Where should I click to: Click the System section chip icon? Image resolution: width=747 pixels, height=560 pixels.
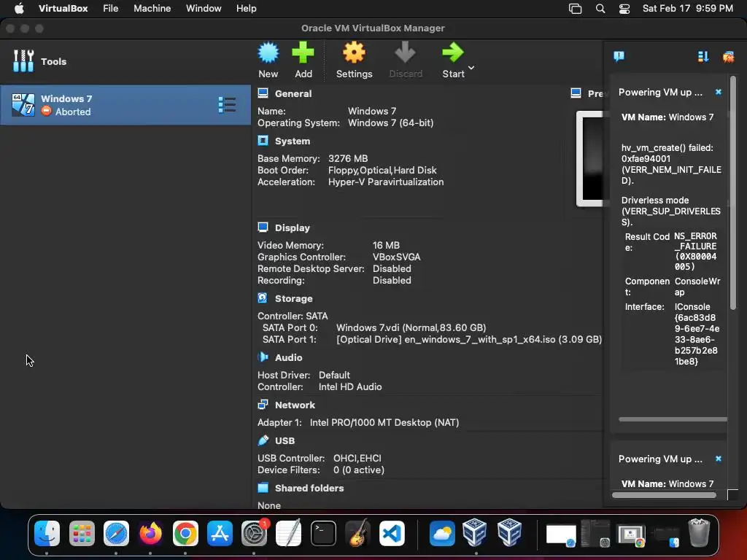pos(263,141)
